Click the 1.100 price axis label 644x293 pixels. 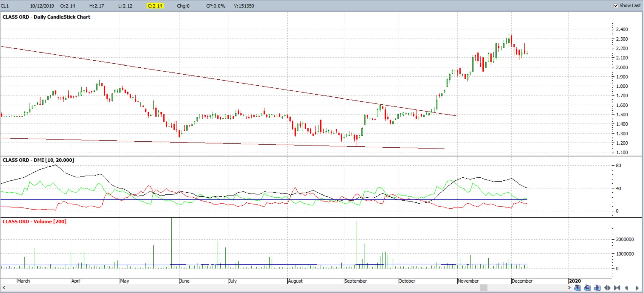pos(622,152)
